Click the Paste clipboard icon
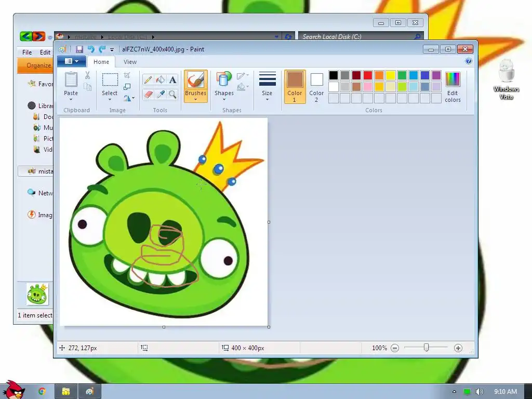Image resolution: width=532 pixels, height=399 pixels. [x=71, y=80]
